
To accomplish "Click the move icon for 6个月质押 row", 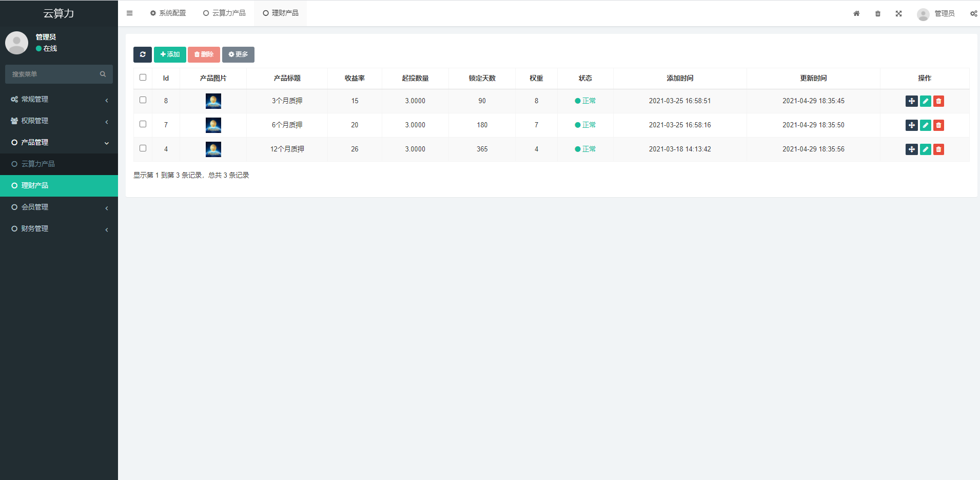I will click(911, 125).
